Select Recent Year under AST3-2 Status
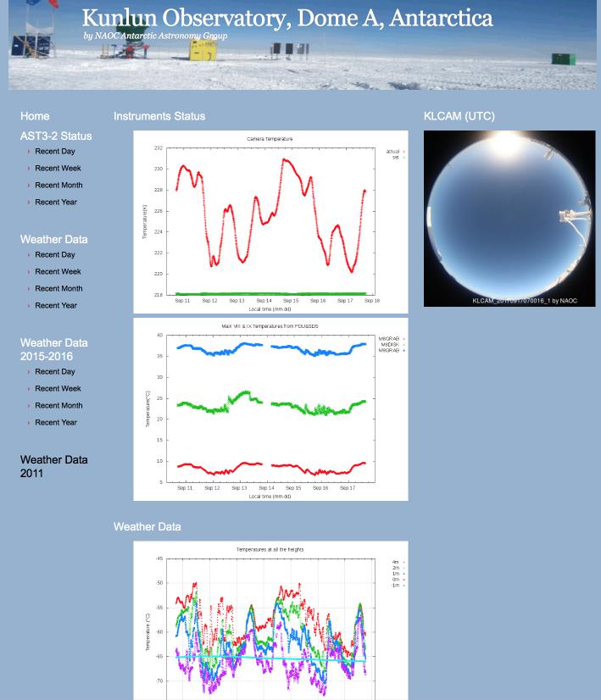 56,203
